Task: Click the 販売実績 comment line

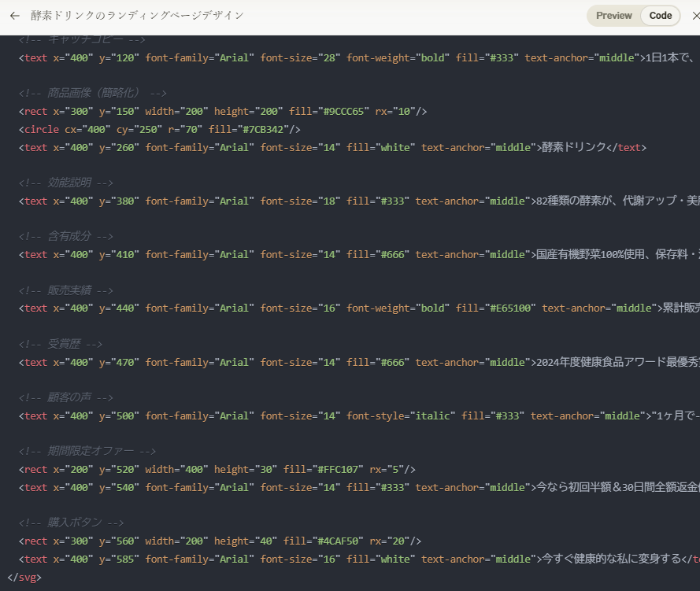Action: [66, 290]
